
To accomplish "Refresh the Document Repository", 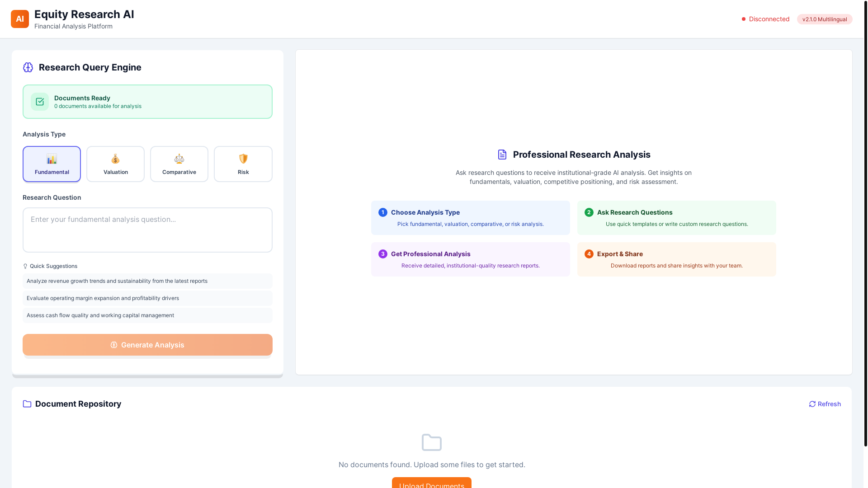I will [825, 404].
